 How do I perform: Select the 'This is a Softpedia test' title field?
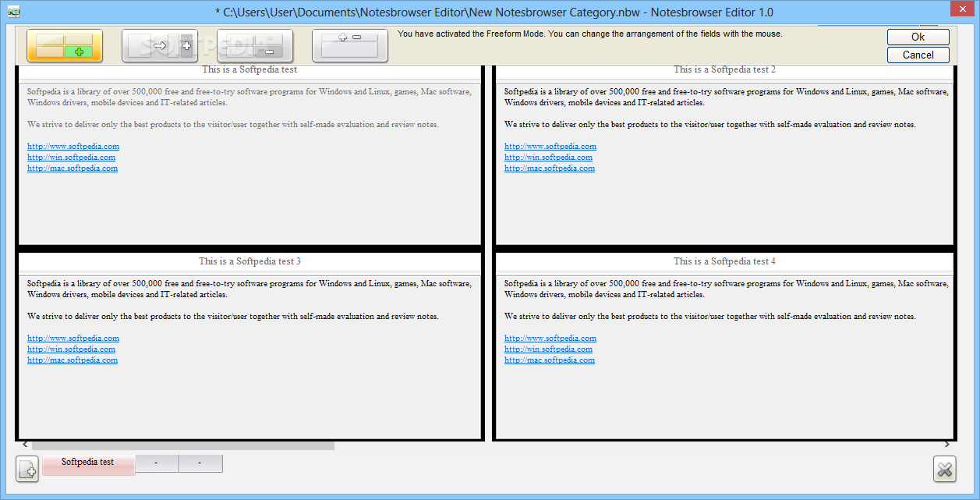(x=249, y=70)
